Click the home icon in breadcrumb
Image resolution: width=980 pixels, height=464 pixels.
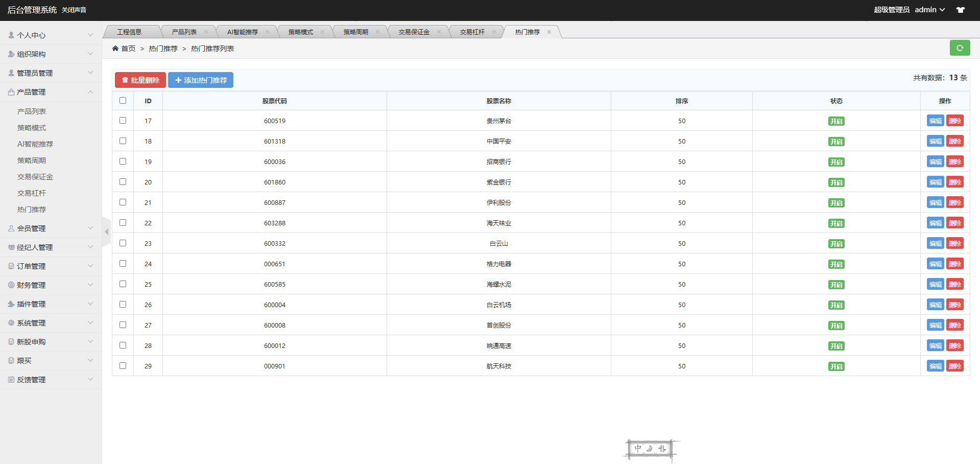(115, 49)
